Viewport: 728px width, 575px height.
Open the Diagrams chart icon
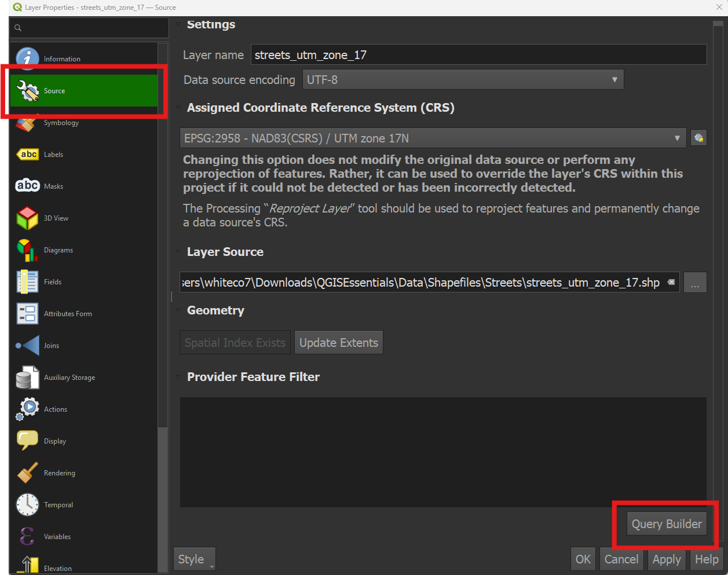[27, 250]
